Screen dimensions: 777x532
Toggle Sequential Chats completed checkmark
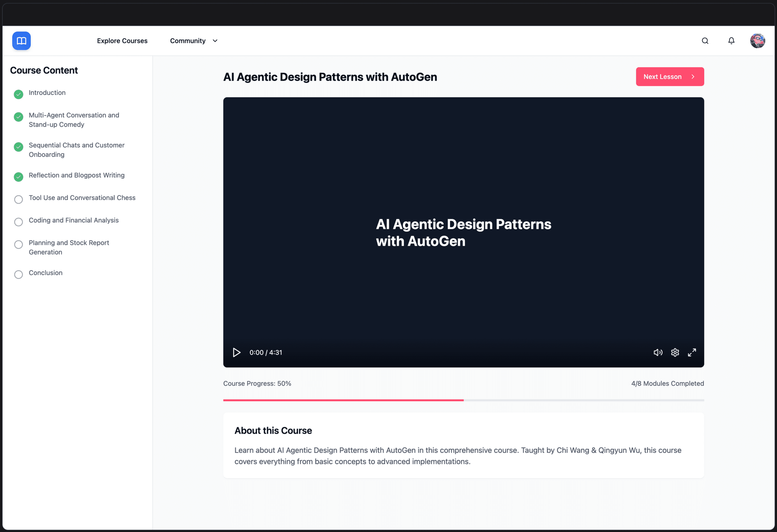tap(19, 147)
